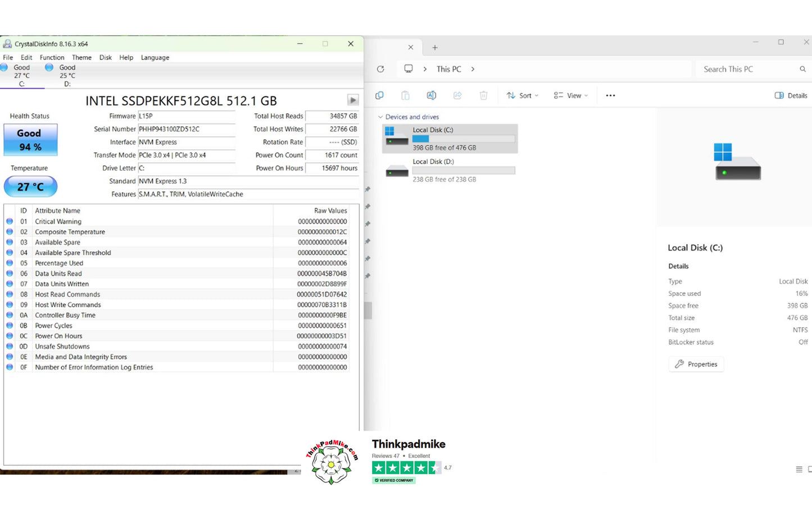Click the Firmware field L15P
This screenshot has width=812, height=510.
pos(187,116)
